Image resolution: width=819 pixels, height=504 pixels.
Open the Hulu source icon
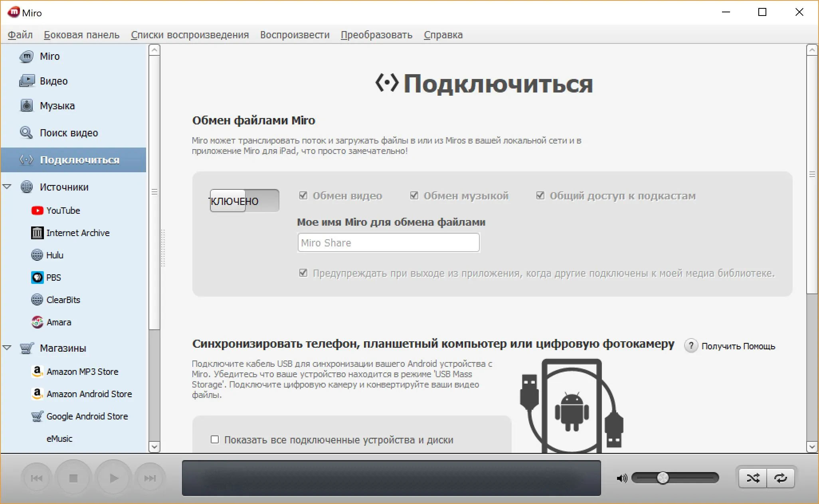coord(37,255)
